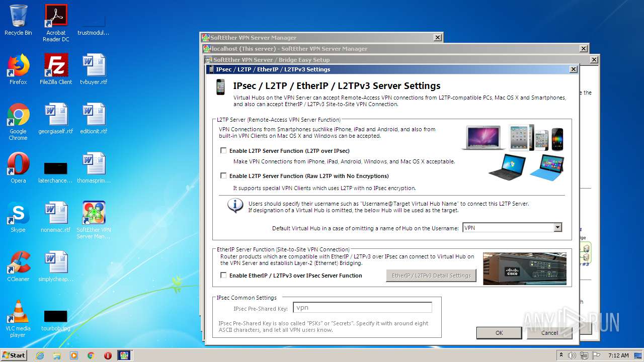Launch VLC media player from desktop
Screen dimensions: 644x362
point(18,319)
